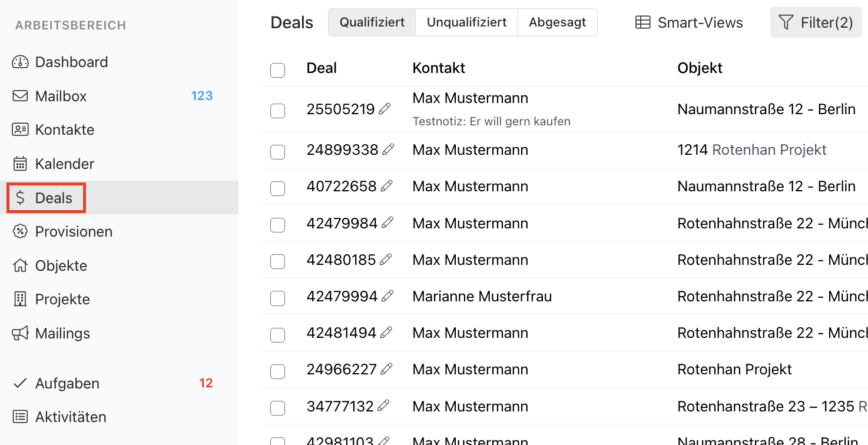868x445 pixels.
Task: Click pencil icon beside deal 42479994
Action: 387,295
